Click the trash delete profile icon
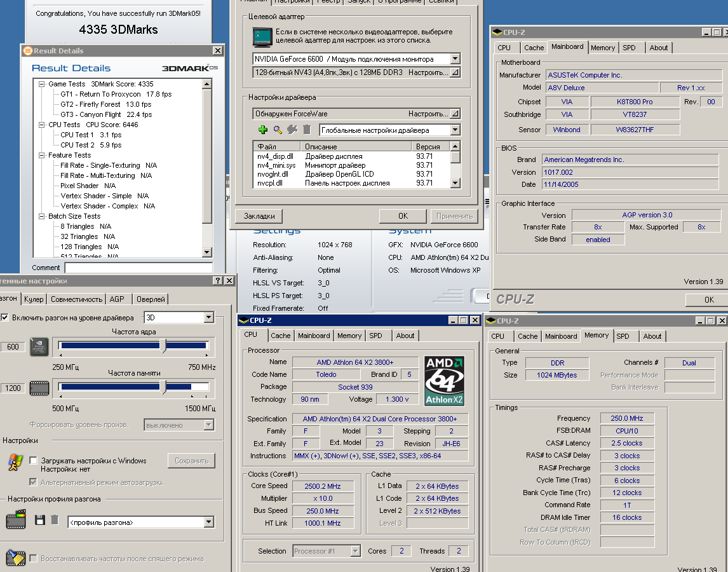The height and width of the screenshot is (572, 728). pyautogui.click(x=55, y=520)
